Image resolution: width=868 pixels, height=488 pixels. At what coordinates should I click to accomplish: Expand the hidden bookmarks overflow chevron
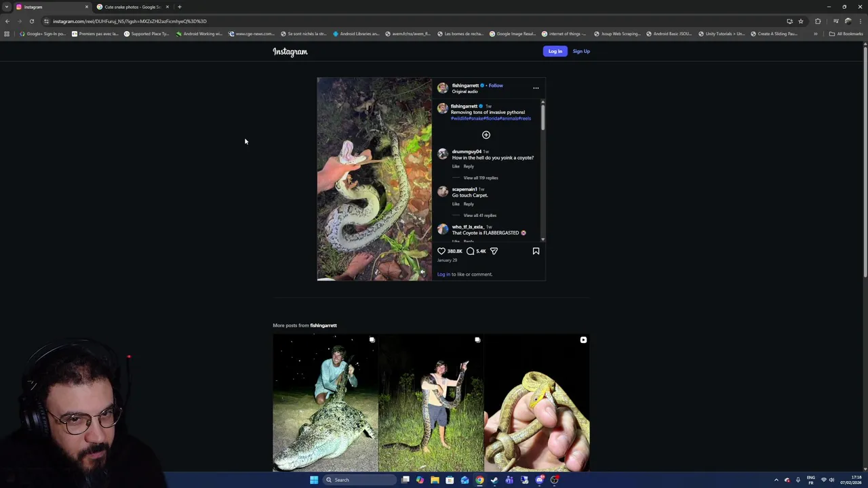tap(816, 34)
